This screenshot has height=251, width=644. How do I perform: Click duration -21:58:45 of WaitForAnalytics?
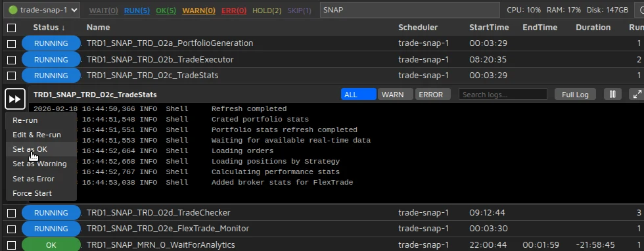[x=595, y=245]
